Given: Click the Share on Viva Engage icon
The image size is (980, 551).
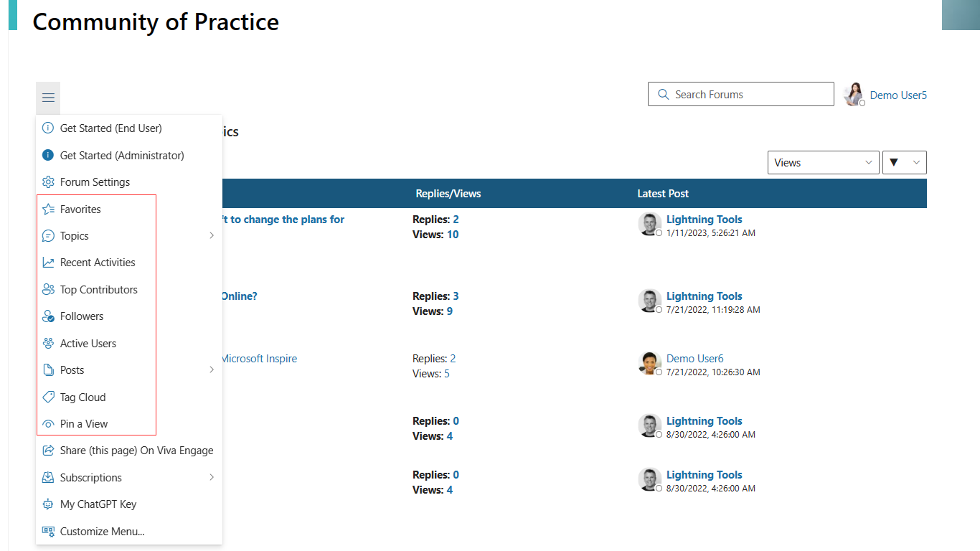Looking at the screenshot, I should 48,451.
